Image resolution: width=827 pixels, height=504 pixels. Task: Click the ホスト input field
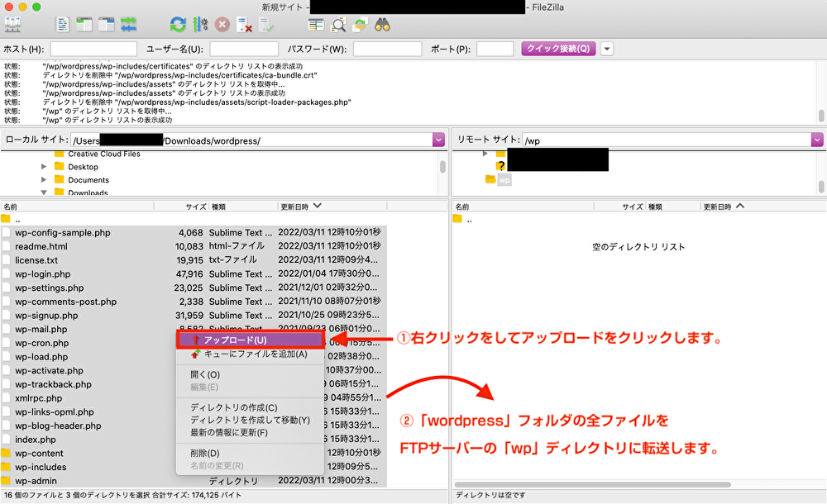tap(93, 49)
